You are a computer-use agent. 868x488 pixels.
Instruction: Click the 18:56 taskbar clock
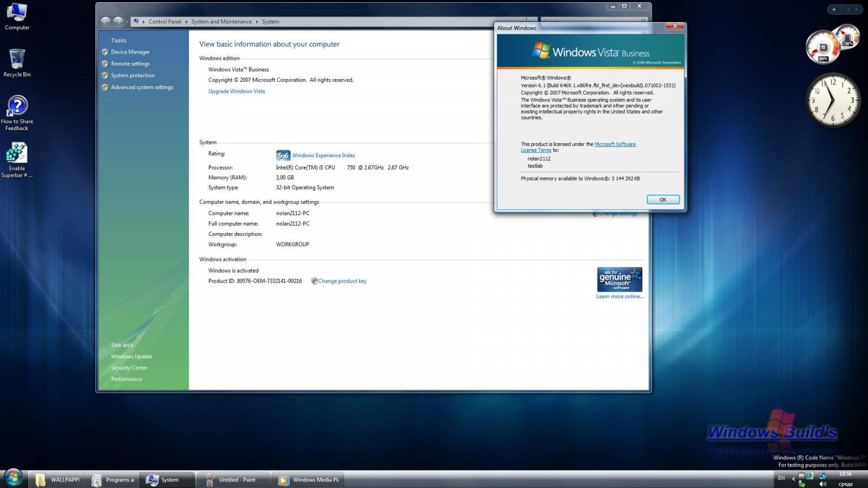845,474
